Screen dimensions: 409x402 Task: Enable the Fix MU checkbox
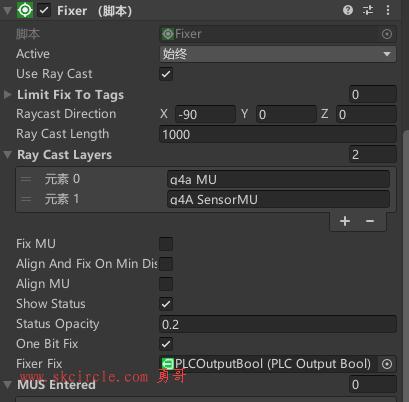point(166,244)
